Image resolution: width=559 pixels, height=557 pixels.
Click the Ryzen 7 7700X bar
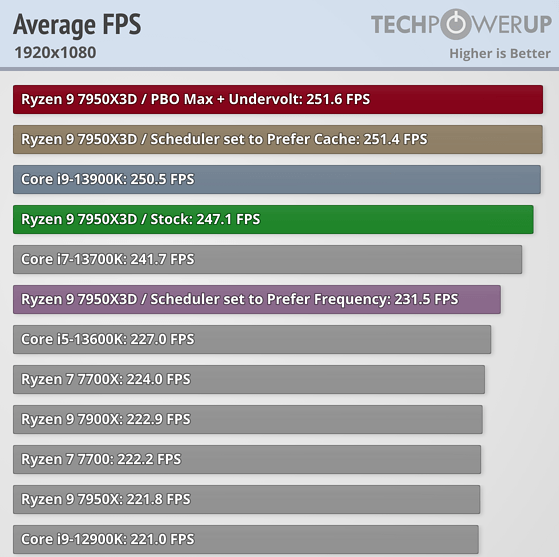249,379
